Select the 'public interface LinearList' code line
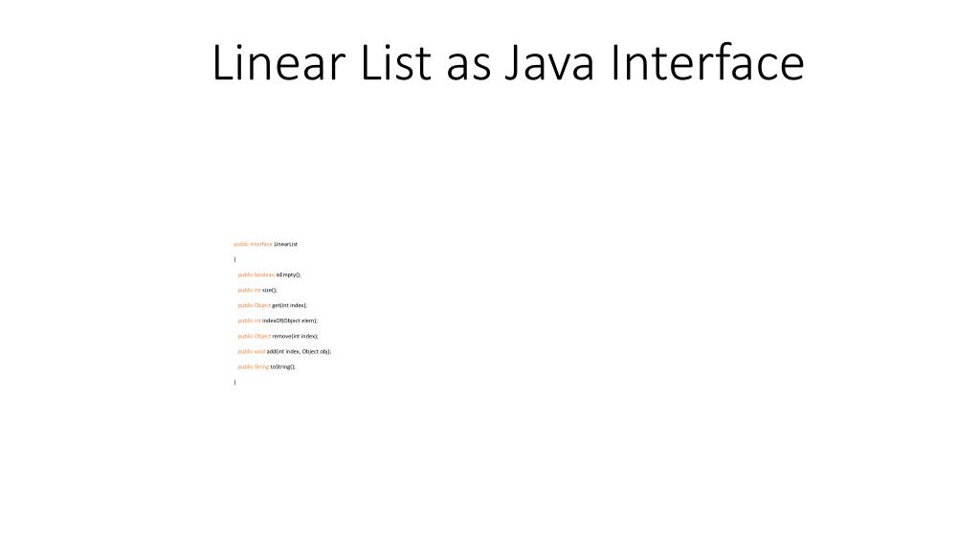 pos(266,244)
